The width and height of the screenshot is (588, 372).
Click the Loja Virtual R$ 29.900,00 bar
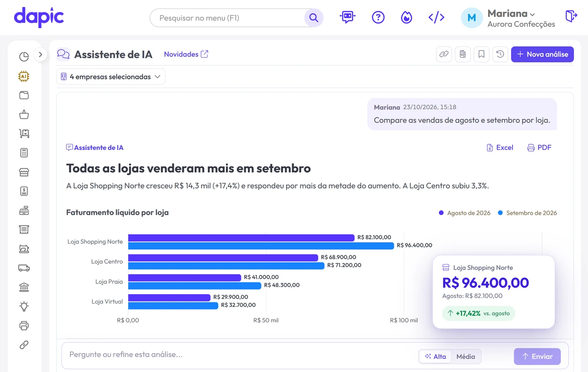click(x=169, y=298)
